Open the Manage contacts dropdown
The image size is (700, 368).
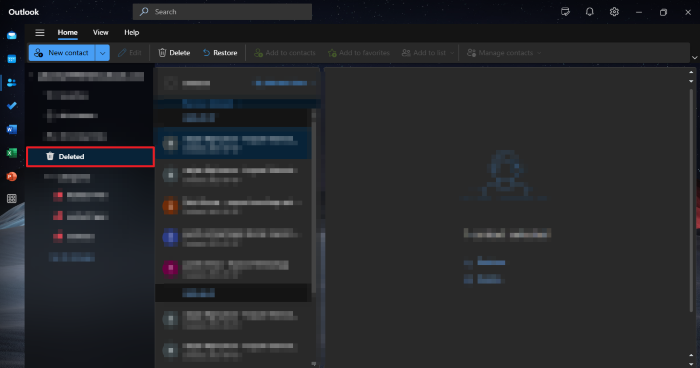504,53
